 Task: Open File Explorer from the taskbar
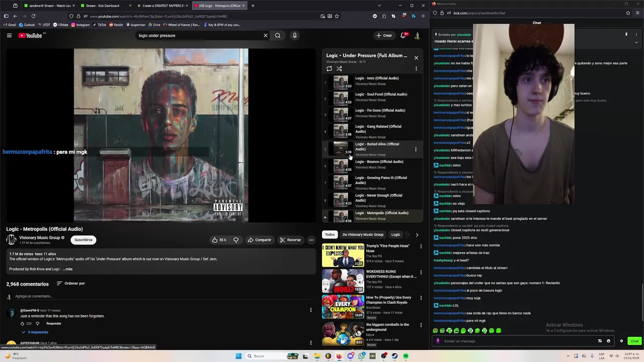point(317,356)
